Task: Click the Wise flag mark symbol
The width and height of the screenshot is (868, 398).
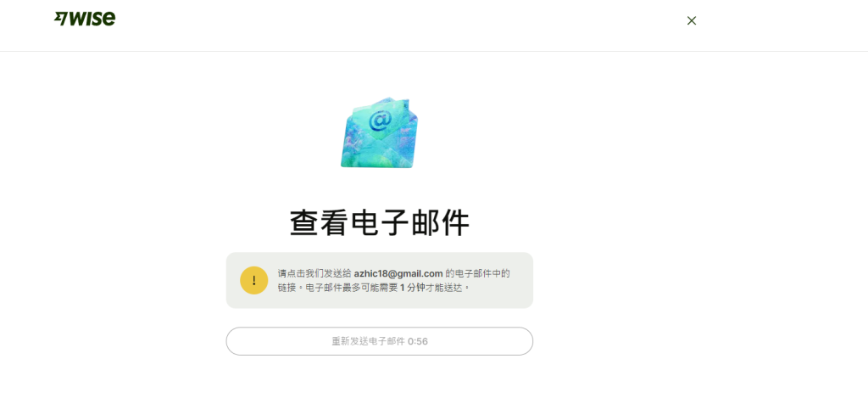Action: pos(60,20)
